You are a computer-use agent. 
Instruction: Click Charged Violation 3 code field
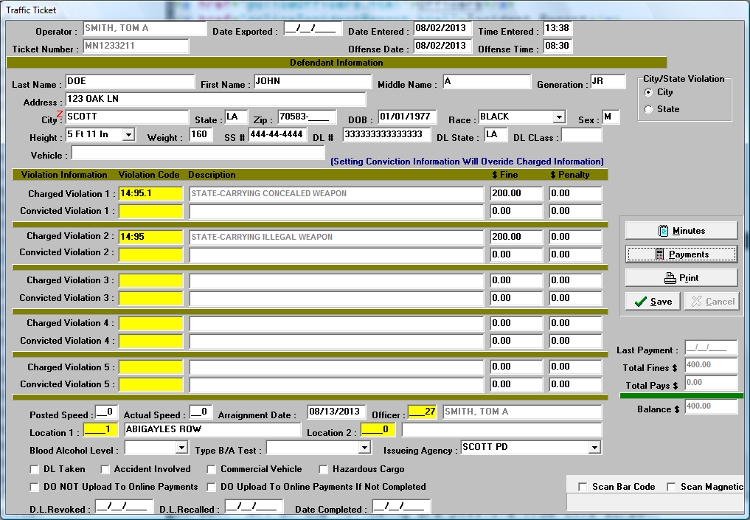click(x=151, y=281)
